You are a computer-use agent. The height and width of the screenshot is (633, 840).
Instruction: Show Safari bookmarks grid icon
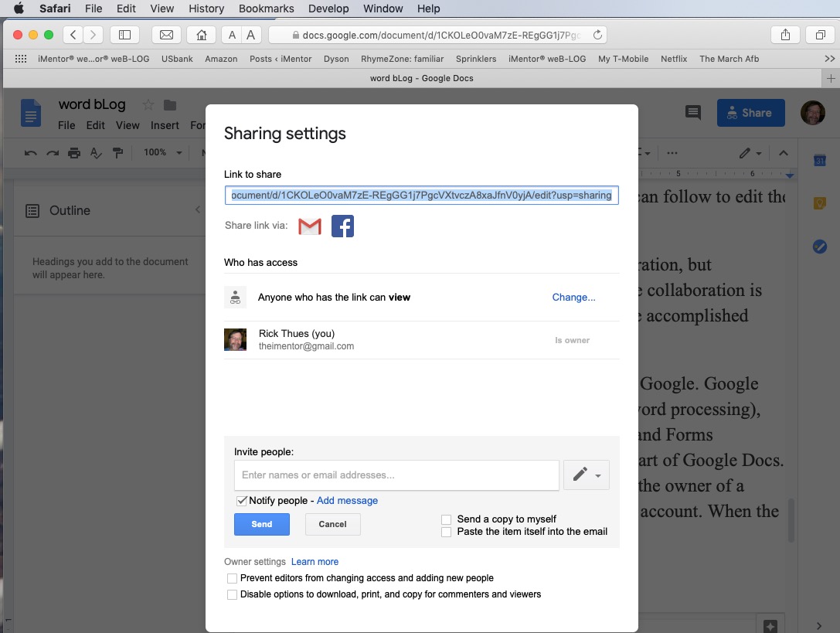(x=20, y=59)
